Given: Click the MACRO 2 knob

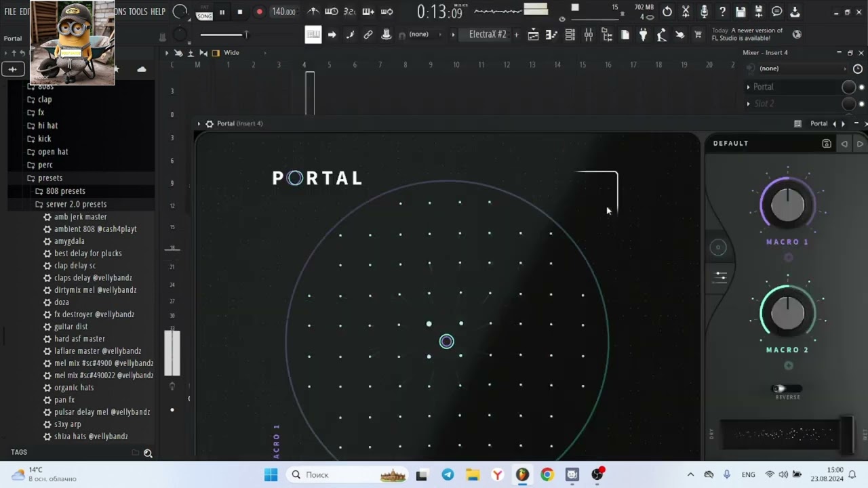Looking at the screenshot, I should 787,314.
